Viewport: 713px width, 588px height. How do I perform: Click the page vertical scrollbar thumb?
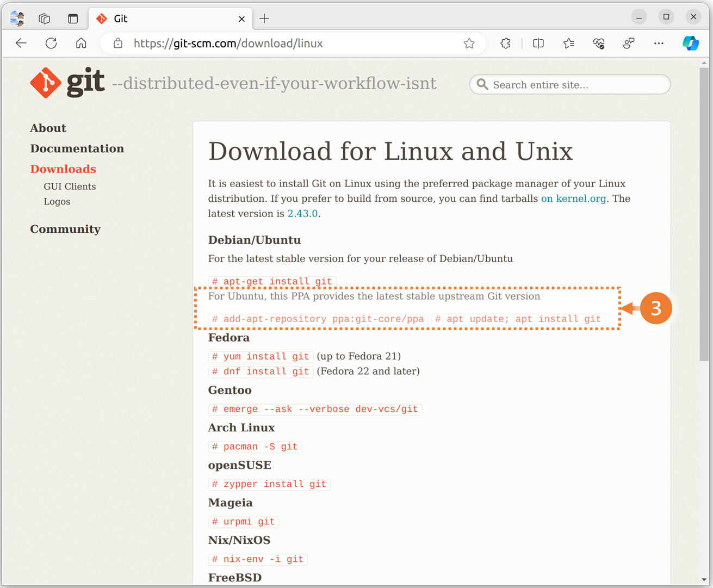tap(704, 215)
